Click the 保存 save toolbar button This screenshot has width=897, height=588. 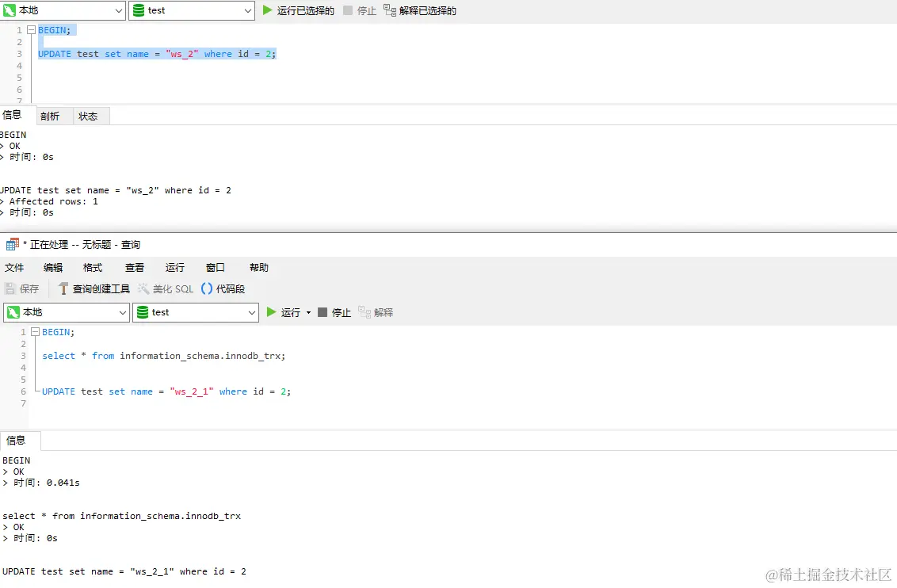pos(22,289)
